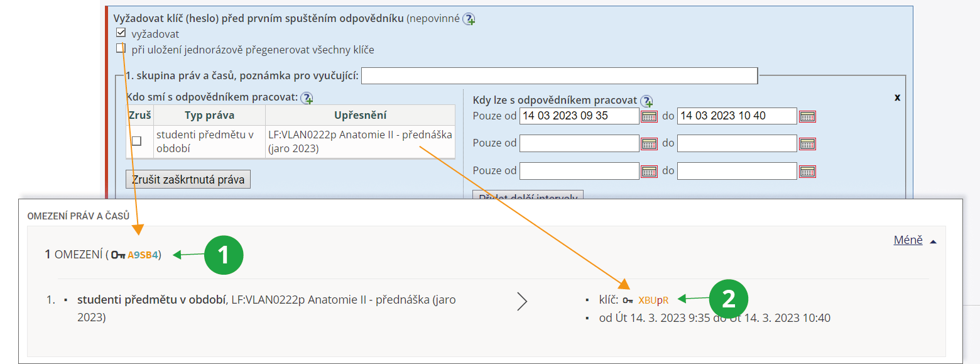Viewport: 980px width, 364px height.
Task: Show help for 'Kdo smí s odpovědníkem pracovat'
Action: (307, 97)
